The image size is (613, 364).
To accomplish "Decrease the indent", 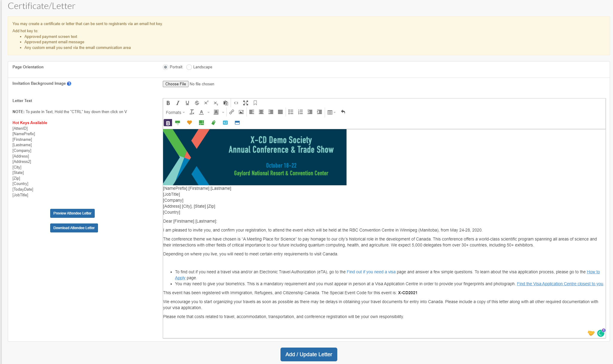I will [x=310, y=112].
